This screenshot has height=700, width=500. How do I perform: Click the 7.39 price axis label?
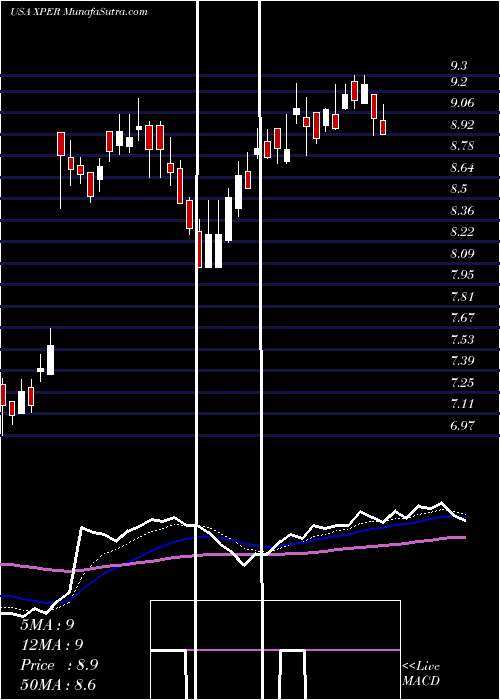pos(462,361)
